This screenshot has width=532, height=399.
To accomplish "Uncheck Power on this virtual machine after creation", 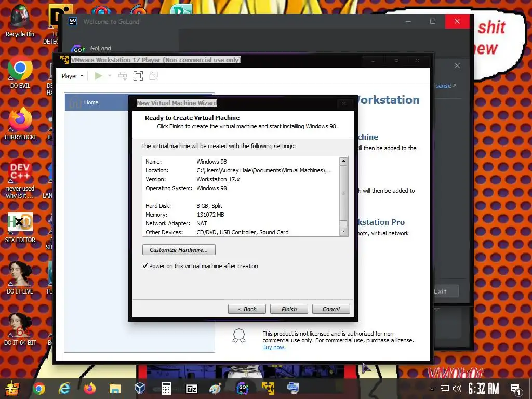I will (x=145, y=266).
